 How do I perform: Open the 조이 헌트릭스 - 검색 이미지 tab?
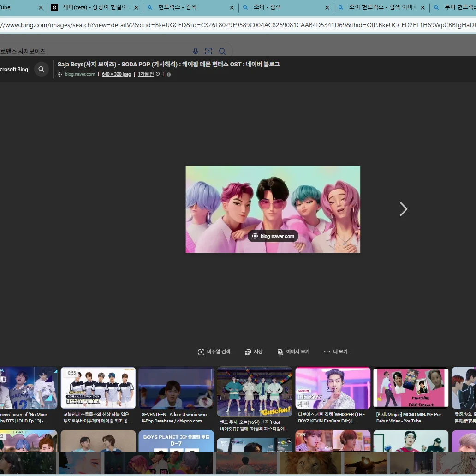(381, 7)
